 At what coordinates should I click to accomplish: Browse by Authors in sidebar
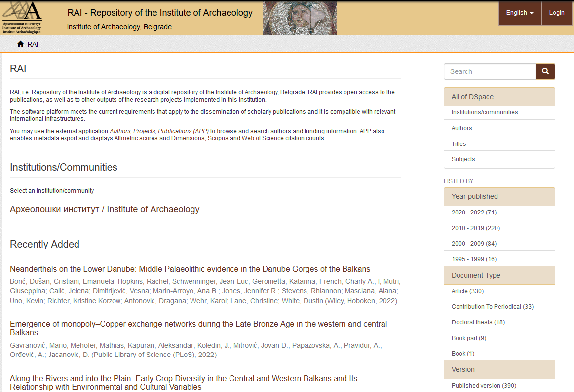click(x=461, y=128)
